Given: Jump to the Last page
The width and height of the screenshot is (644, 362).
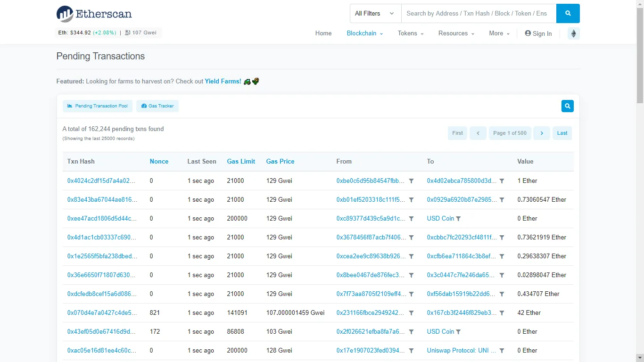Looking at the screenshot, I should [562, 133].
